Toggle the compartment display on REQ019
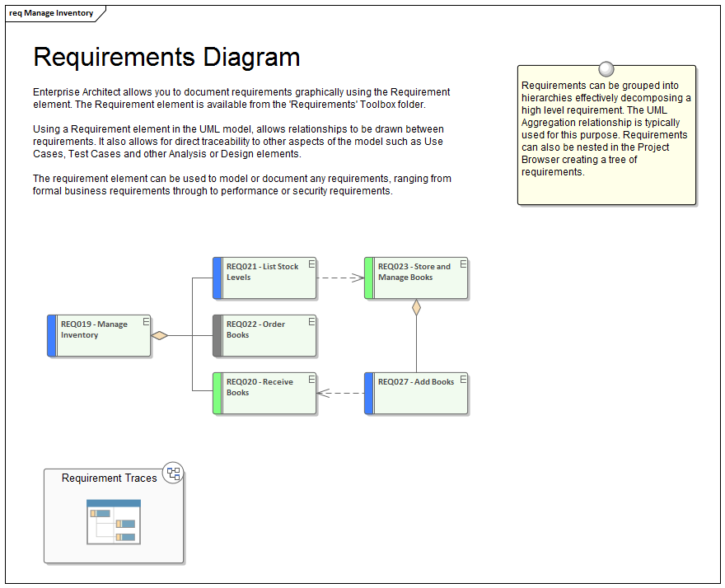The height and width of the screenshot is (588, 725). (x=145, y=320)
